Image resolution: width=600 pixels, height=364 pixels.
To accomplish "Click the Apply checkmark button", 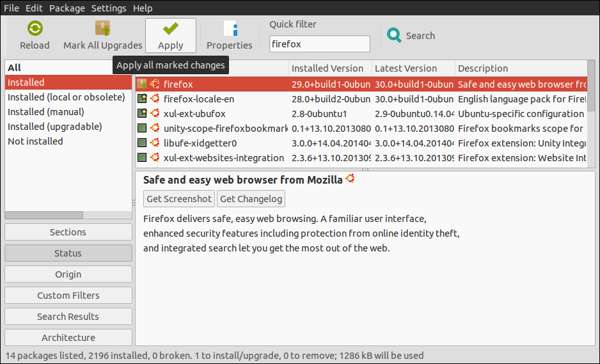I will (171, 35).
